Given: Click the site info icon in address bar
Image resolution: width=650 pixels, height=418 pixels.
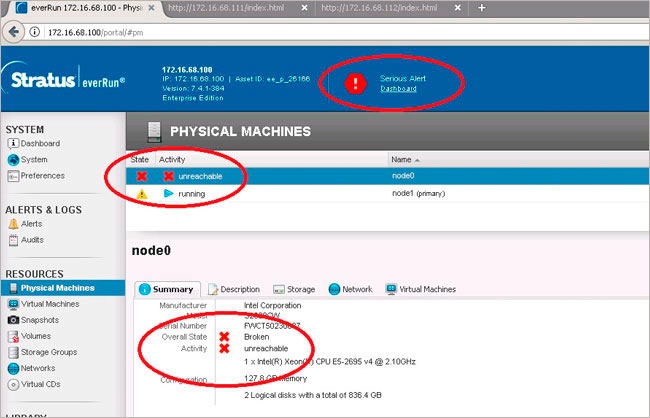Looking at the screenshot, I should 34,32.
